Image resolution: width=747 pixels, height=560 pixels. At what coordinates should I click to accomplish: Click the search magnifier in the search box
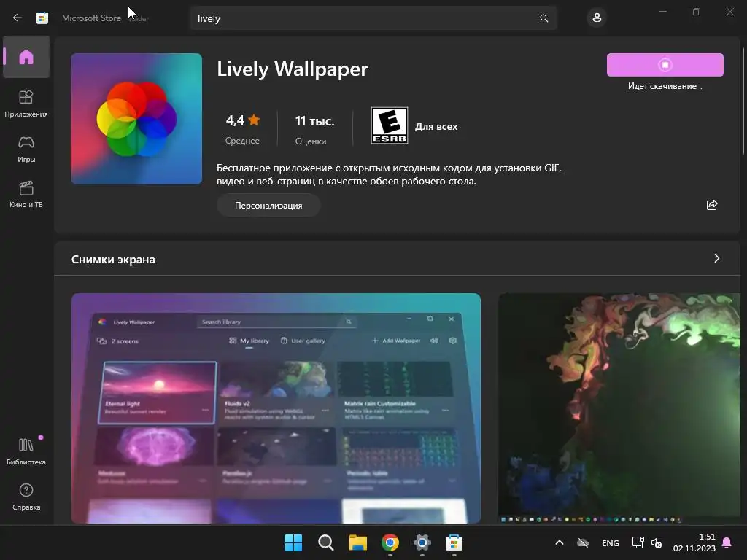(543, 18)
